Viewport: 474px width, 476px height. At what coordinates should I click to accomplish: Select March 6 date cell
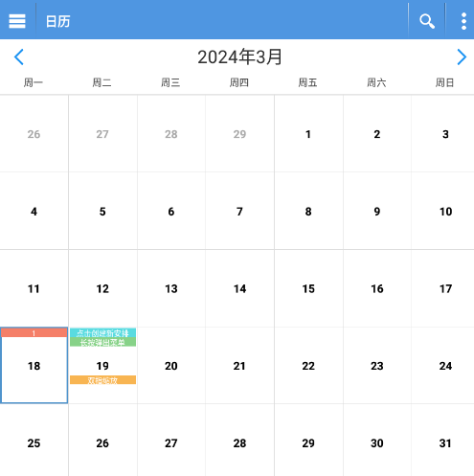click(x=171, y=211)
